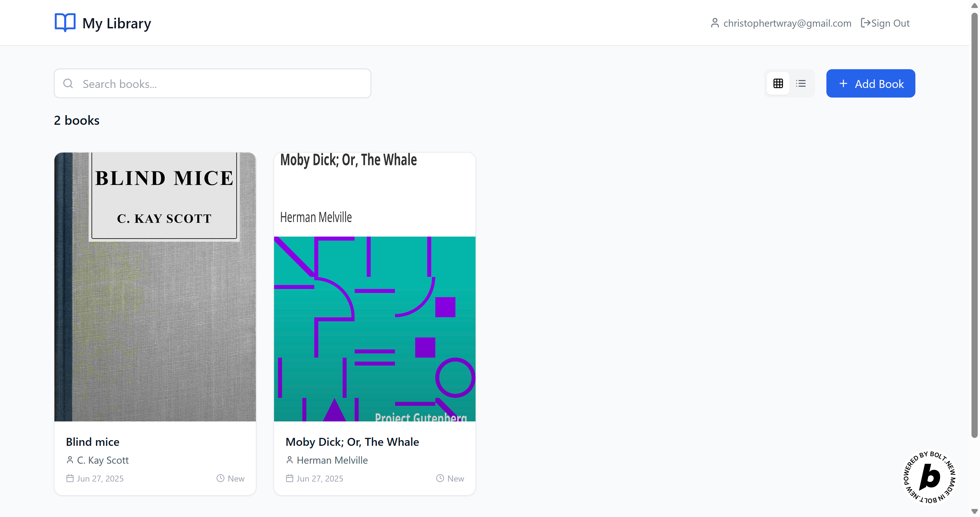Click the Bolt.new badge icon
Viewport: 980px width, 517px height.
pyautogui.click(x=929, y=477)
